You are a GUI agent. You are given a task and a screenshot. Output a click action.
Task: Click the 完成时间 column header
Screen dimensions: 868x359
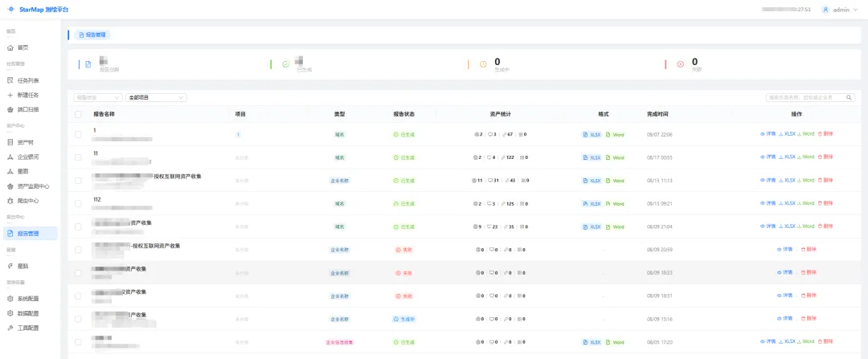click(x=657, y=115)
